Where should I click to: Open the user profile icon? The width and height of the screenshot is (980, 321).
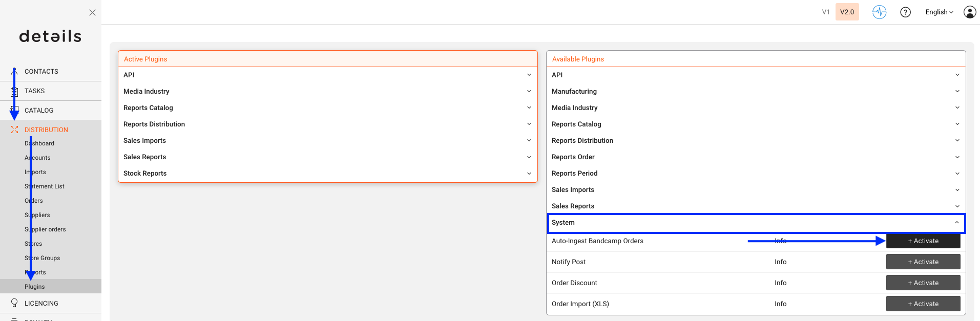(970, 12)
